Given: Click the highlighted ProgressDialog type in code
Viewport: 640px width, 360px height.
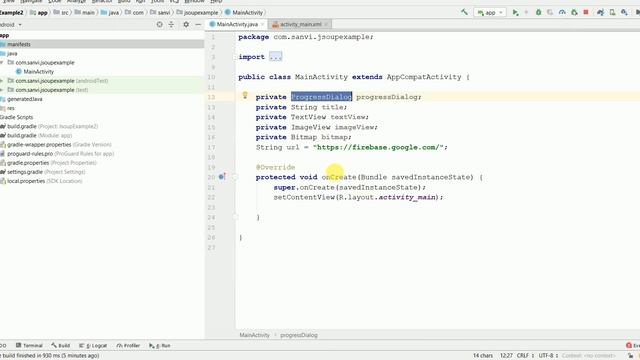Looking at the screenshot, I should pos(321,97).
